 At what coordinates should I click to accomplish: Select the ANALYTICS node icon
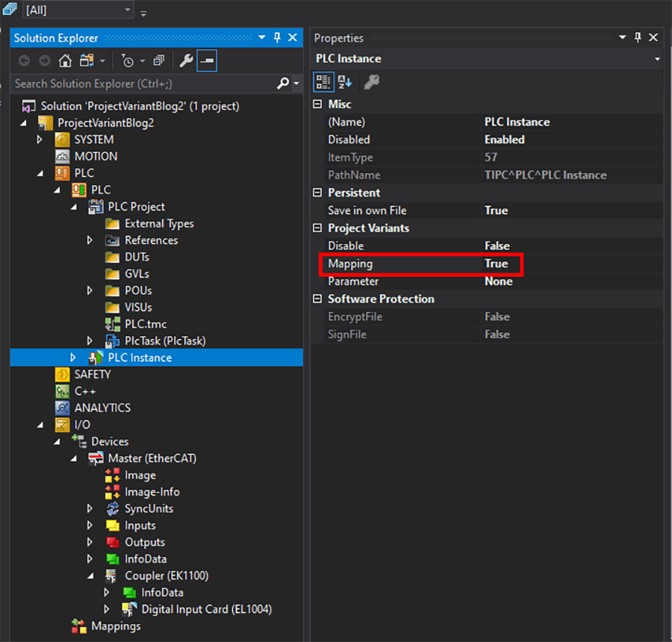[62, 408]
